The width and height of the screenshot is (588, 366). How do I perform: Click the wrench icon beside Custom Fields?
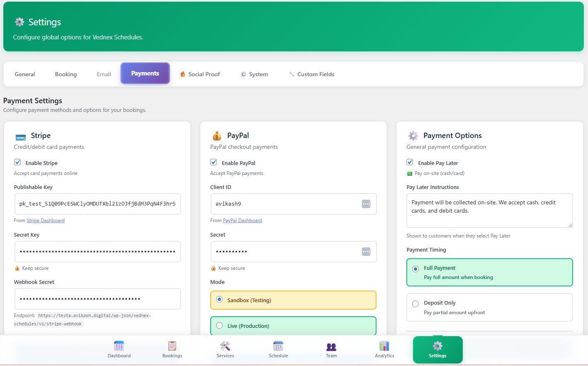(292, 74)
